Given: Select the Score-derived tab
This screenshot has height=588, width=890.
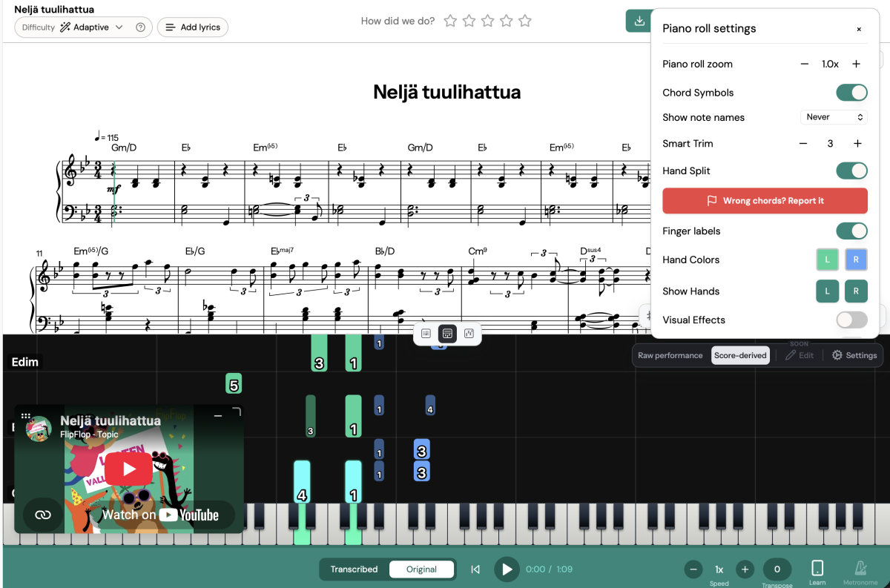Looking at the screenshot, I should click(740, 355).
